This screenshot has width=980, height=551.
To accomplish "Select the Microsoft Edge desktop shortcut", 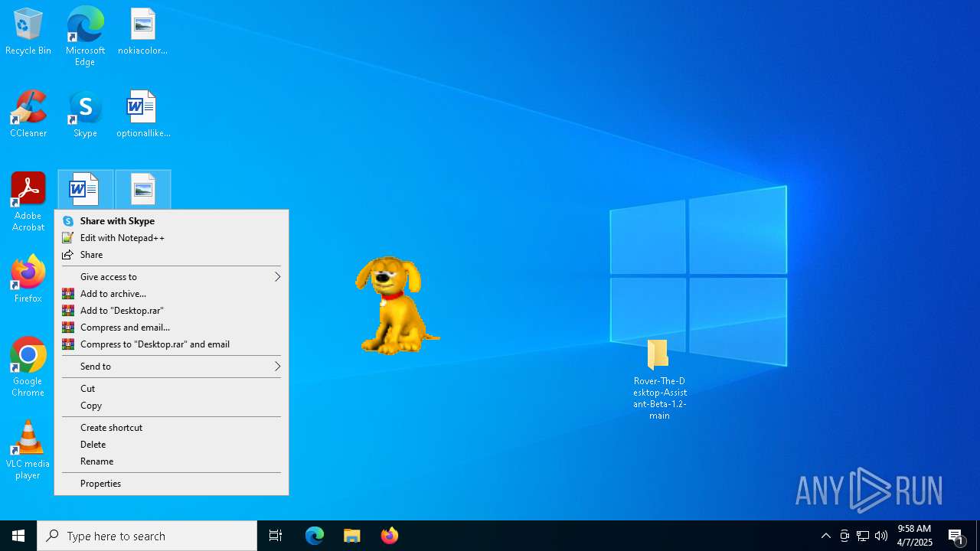I will coord(85,36).
